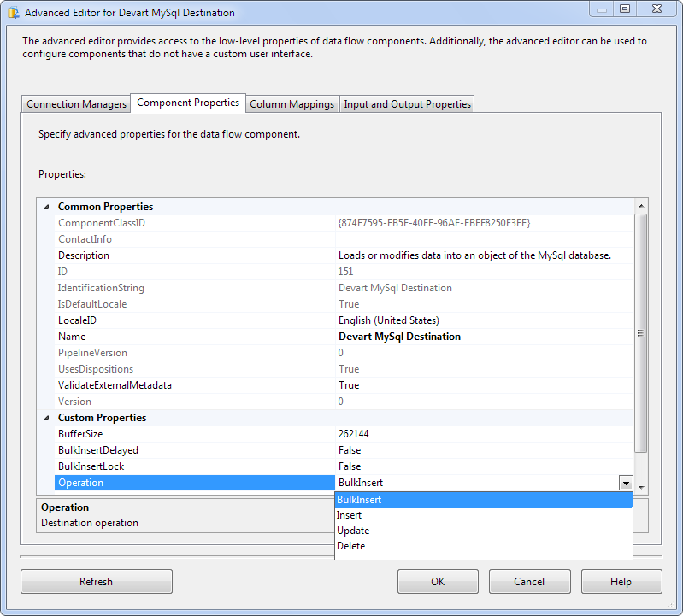Choose Delete from the dropdown list
Viewport: 683px width, 616px height.
(x=484, y=545)
